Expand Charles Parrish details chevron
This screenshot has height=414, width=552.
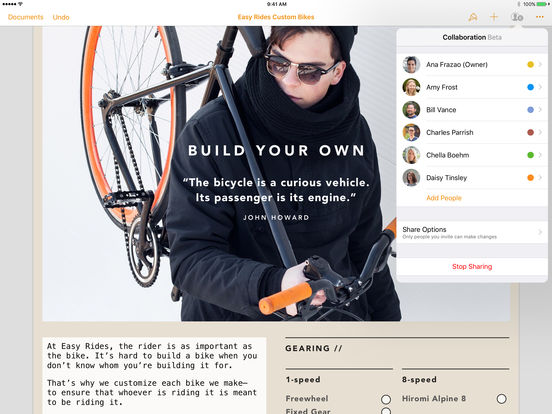pos(540,132)
